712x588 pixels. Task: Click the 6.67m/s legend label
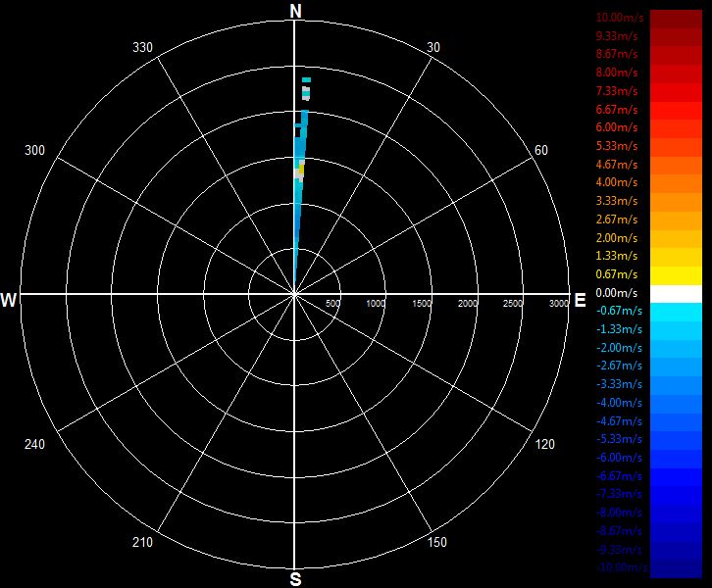[x=617, y=110]
